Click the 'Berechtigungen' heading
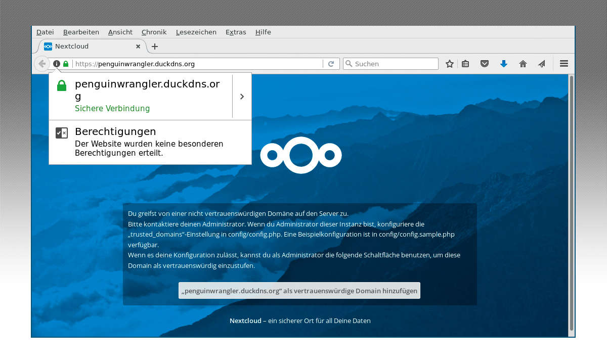 pos(115,131)
